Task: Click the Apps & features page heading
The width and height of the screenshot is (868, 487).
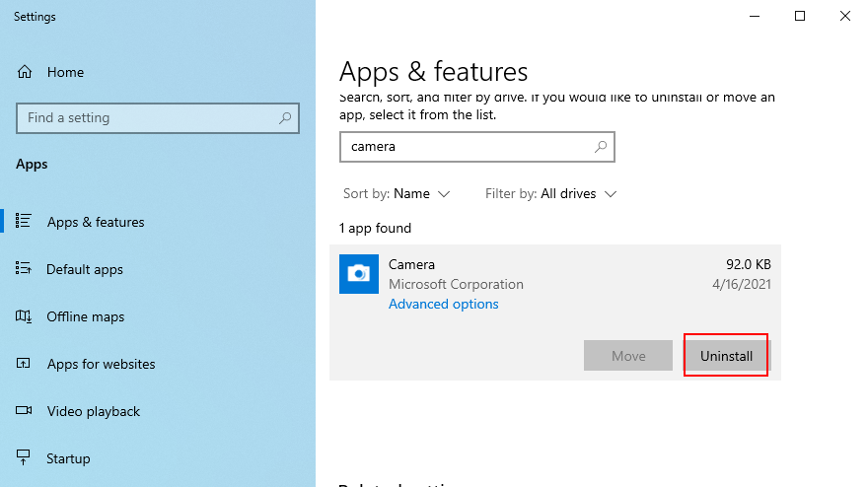Action: [x=433, y=72]
